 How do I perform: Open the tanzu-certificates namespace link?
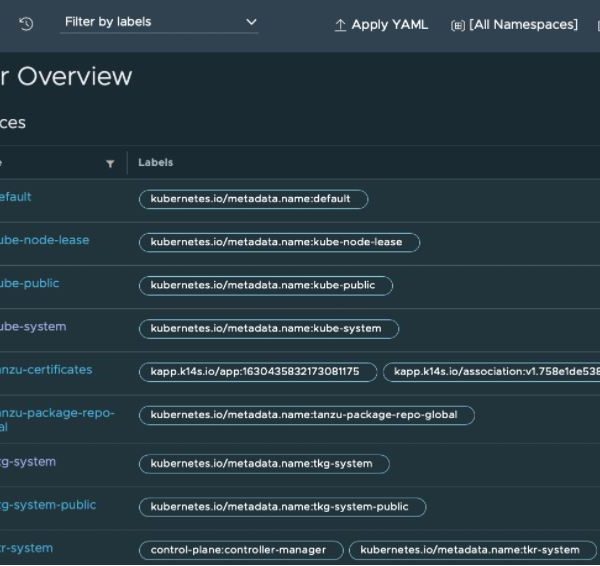pyautogui.click(x=46, y=370)
